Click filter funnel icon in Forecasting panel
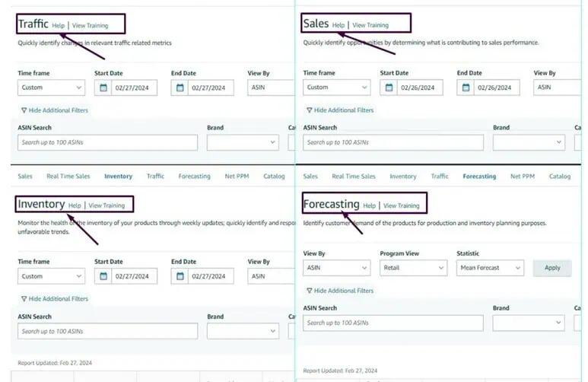Image resolution: width=588 pixels, height=382 pixels. click(310, 291)
